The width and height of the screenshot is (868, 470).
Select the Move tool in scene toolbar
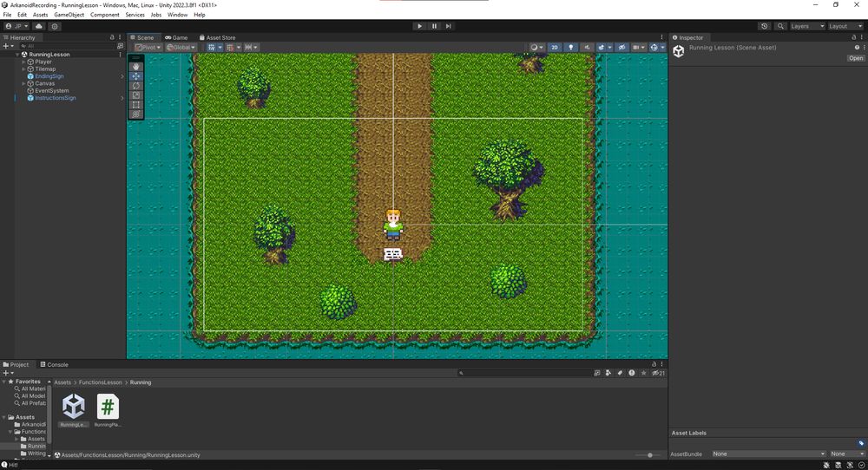coord(135,76)
